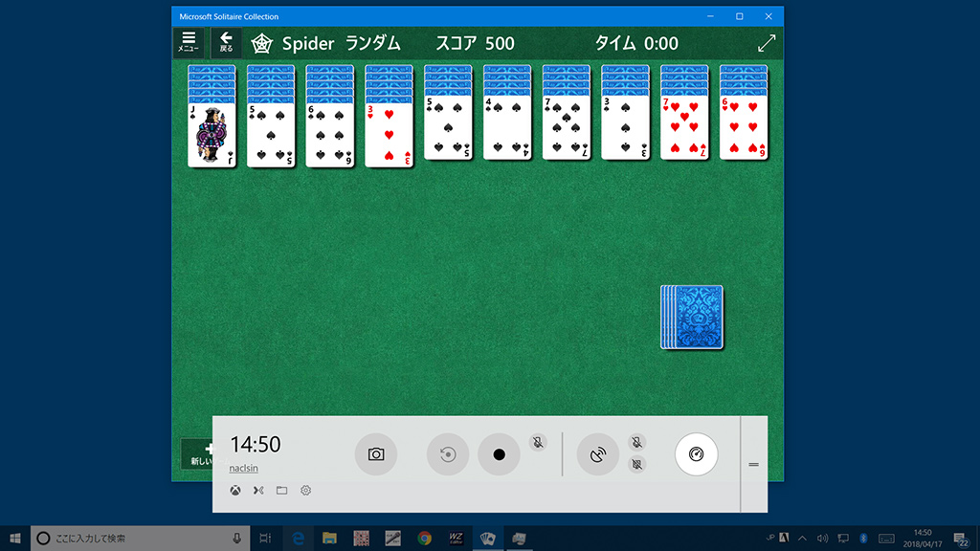Select the Jack of spades card

click(x=212, y=135)
